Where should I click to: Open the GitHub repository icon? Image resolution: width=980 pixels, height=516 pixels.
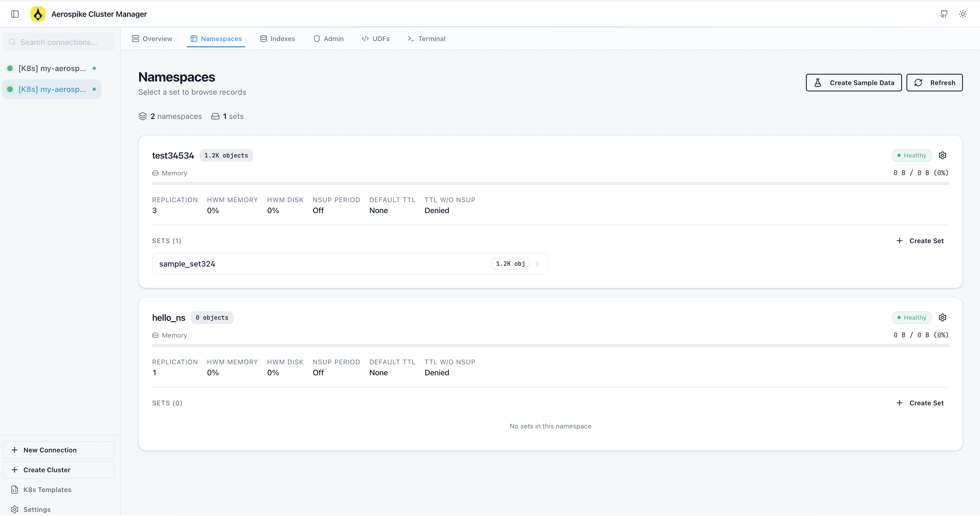944,14
